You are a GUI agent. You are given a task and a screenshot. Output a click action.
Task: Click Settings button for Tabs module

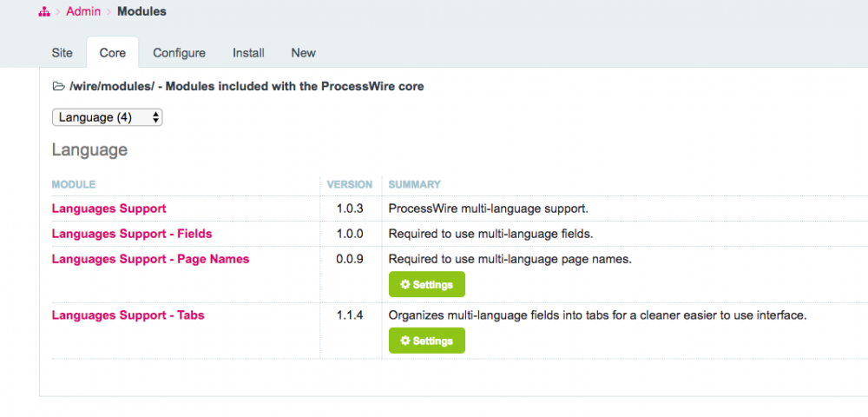(x=426, y=341)
